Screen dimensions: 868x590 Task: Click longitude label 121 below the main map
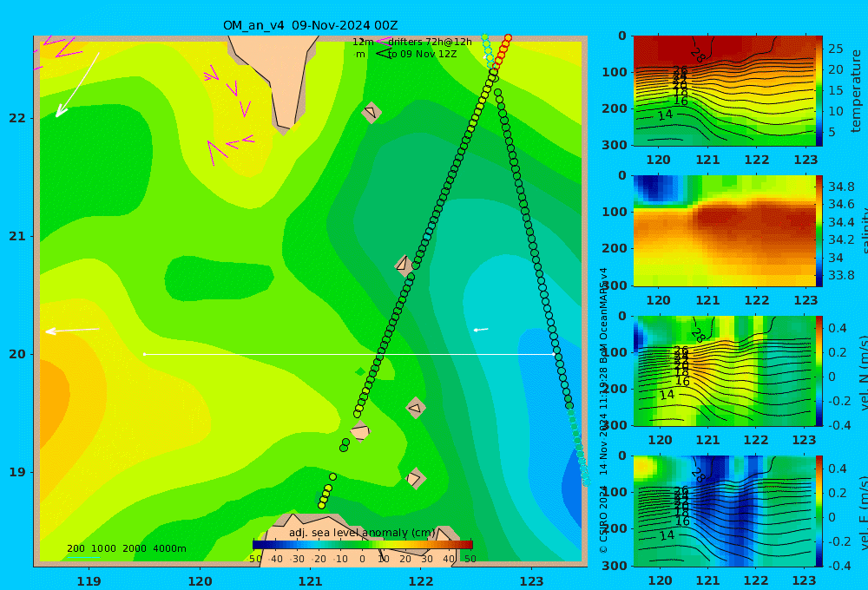310,581
